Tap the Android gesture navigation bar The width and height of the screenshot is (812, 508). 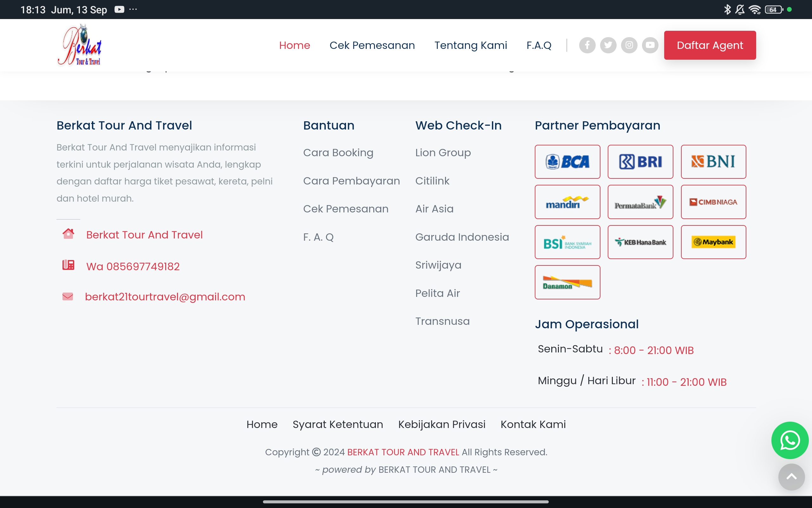pyautogui.click(x=406, y=502)
